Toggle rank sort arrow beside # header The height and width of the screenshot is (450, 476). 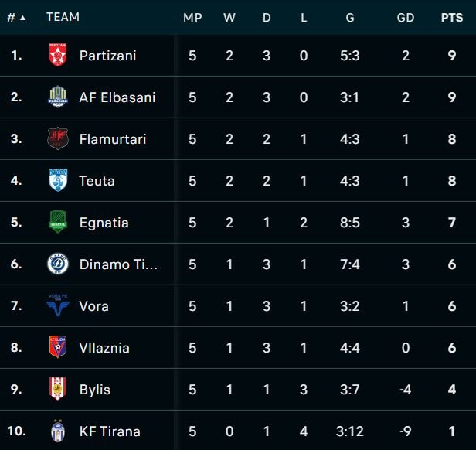pyautogui.click(x=22, y=17)
